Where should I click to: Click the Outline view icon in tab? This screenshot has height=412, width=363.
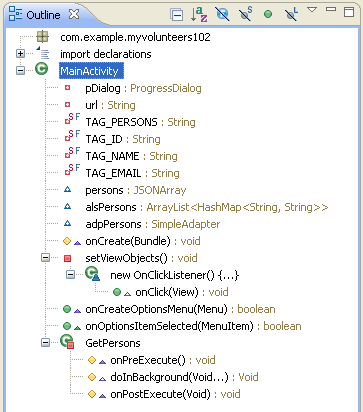(15, 14)
